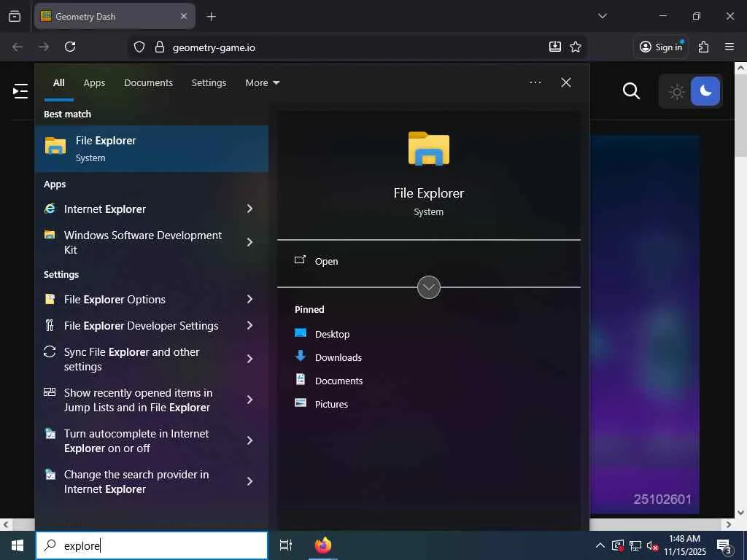747x560 pixels.
Task: Click the large File Explorer preview icon
Action: 429,149
